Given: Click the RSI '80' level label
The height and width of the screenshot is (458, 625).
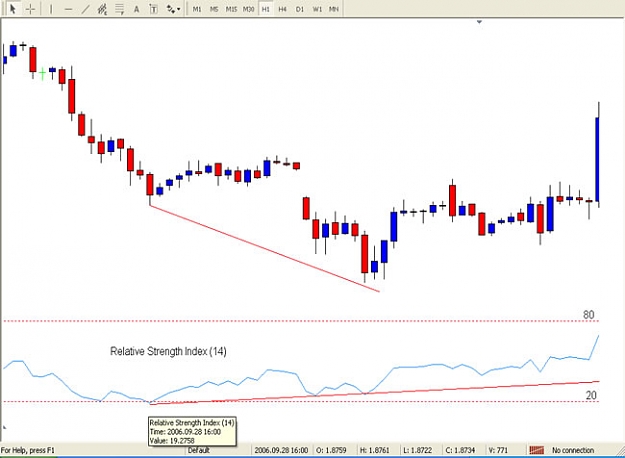Looking at the screenshot, I should (x=588, y=315).
